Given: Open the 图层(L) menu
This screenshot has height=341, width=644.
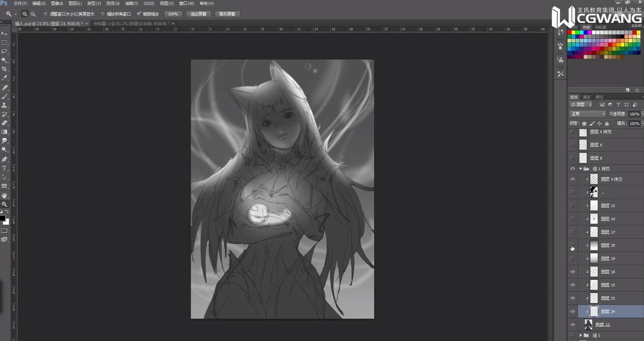Looking at the screenshot, I should coord(75,4).
